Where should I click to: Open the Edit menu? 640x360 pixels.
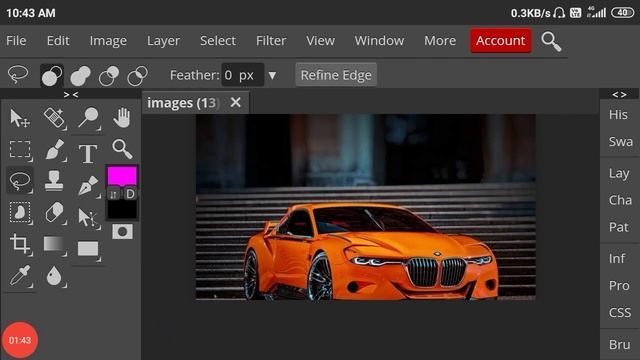pos(58,40)
